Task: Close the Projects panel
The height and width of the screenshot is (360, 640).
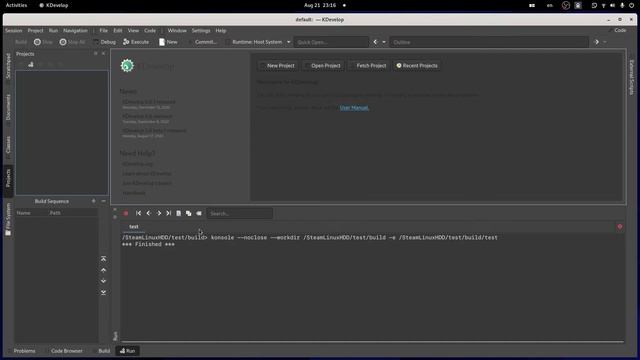Action: [x=104, y=53]
